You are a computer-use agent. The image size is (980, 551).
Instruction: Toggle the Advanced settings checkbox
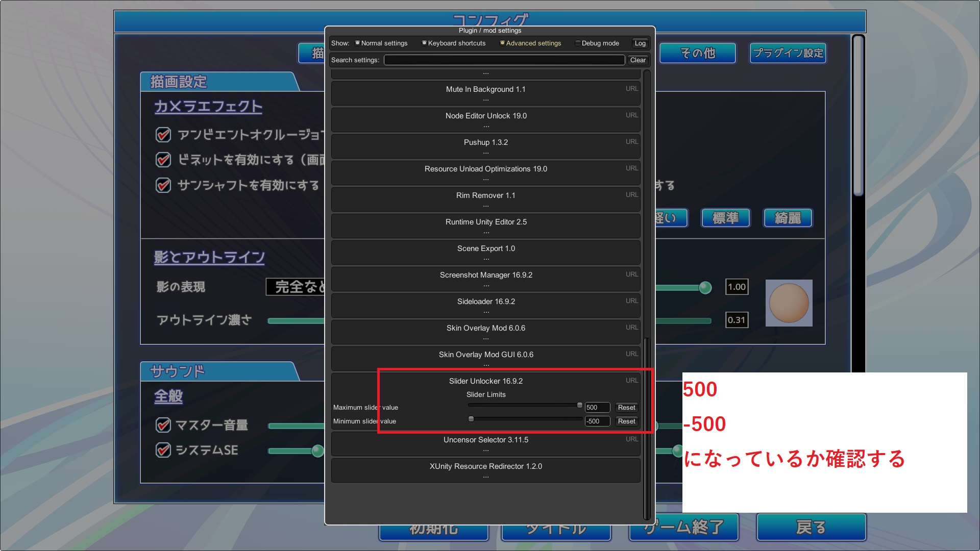tap(502, 43)
